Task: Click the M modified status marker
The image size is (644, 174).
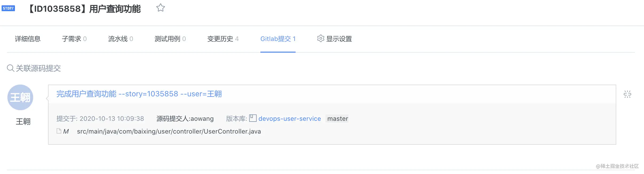Action: tap(66, 131)
